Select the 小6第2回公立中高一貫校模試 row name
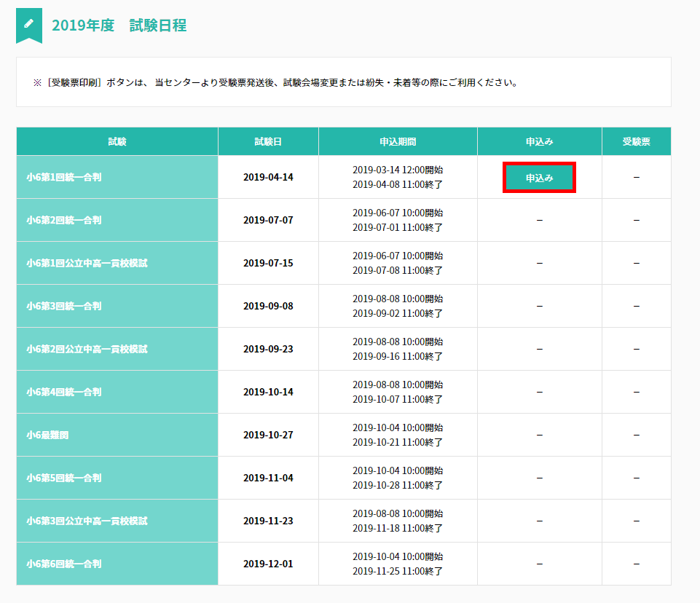Viewport: 700px width, 603px height. pyautogui.click(x=87, y=349)
